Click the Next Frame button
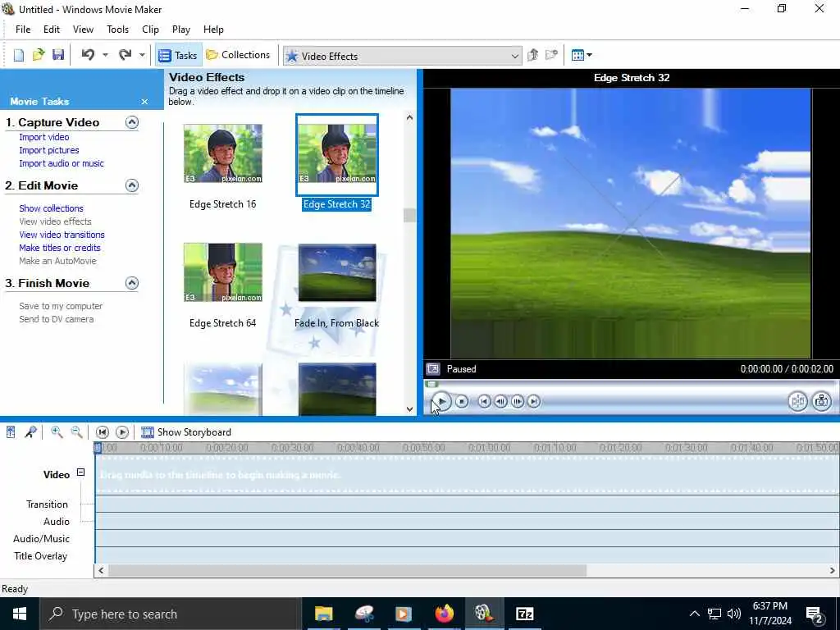The image size is (840, 630). coord(518,401)
